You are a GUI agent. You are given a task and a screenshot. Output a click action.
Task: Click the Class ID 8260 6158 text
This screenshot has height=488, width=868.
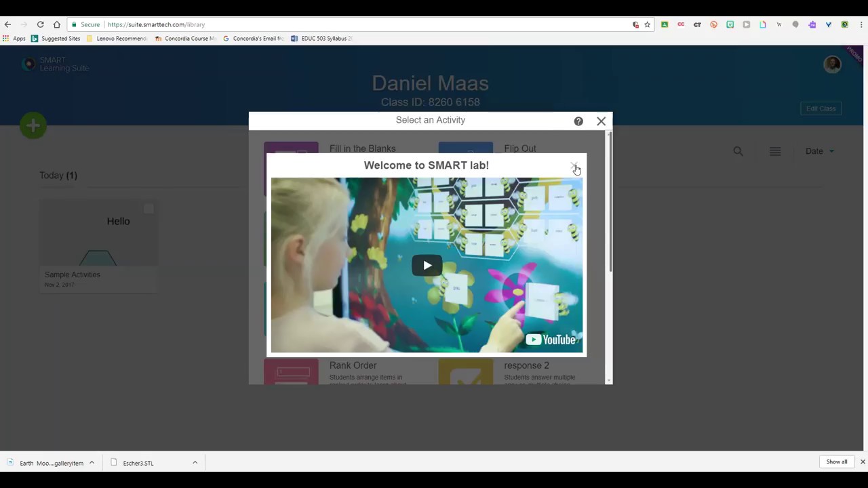[x=430, y=102]
